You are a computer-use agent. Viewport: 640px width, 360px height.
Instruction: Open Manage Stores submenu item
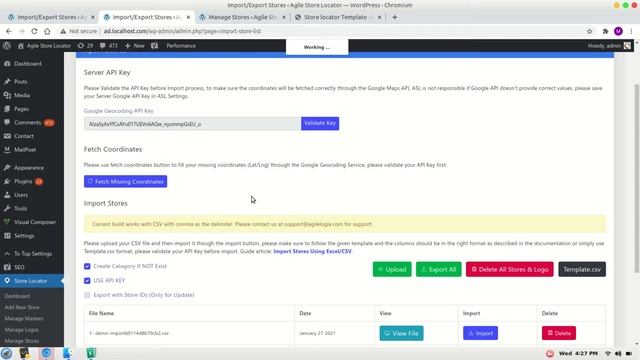point(22,341)
